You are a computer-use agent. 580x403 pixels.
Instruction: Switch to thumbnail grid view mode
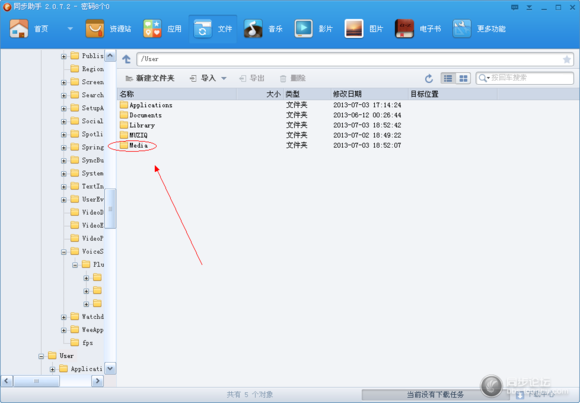point(463,78)
